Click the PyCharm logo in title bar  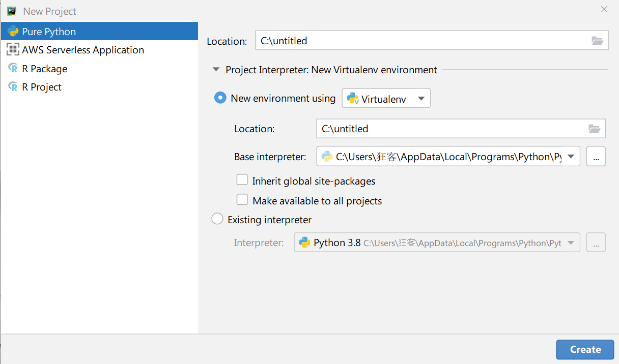pos(11,11)
